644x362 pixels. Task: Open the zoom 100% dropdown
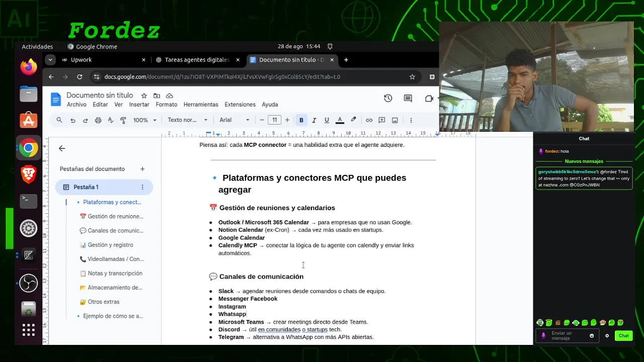(x=145, y=120)
